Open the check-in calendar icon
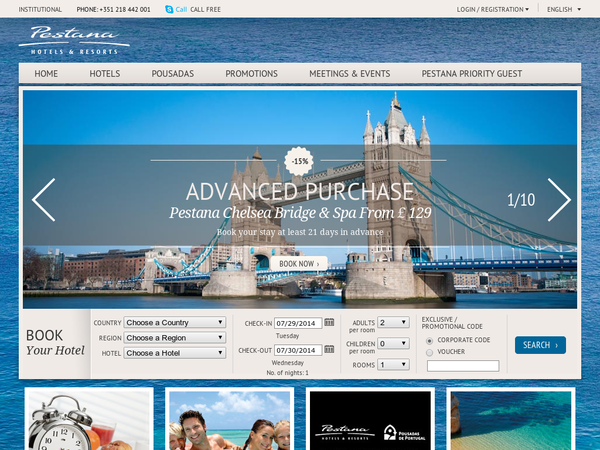 point(329,322)
